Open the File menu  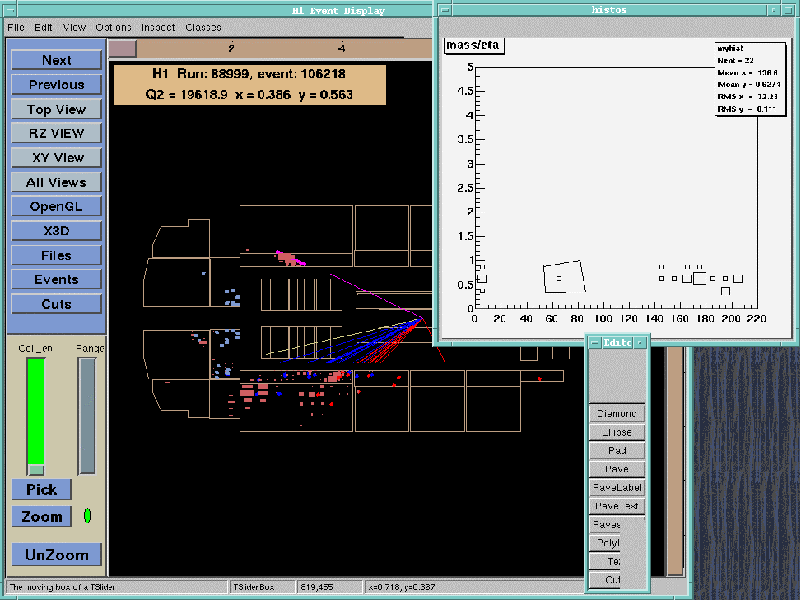(x=15, y=27)
